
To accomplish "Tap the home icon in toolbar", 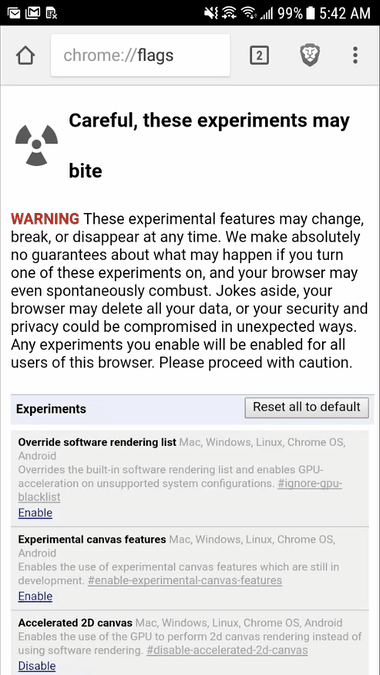I will 25,56.
